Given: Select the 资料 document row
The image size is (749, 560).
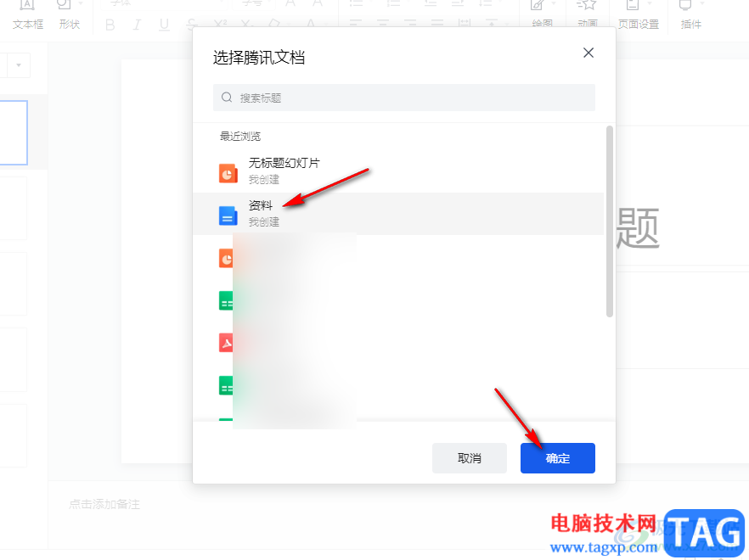Looking at the screenshot, I should (398, 214).
